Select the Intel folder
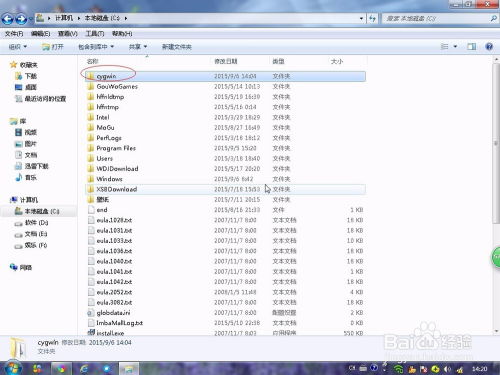Image resolution: width=500 pixels, height=375 pixels. [x=103, y=117]
